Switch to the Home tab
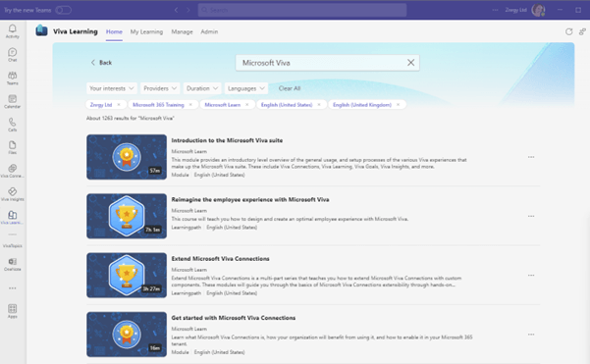 (x=114, y=32)
